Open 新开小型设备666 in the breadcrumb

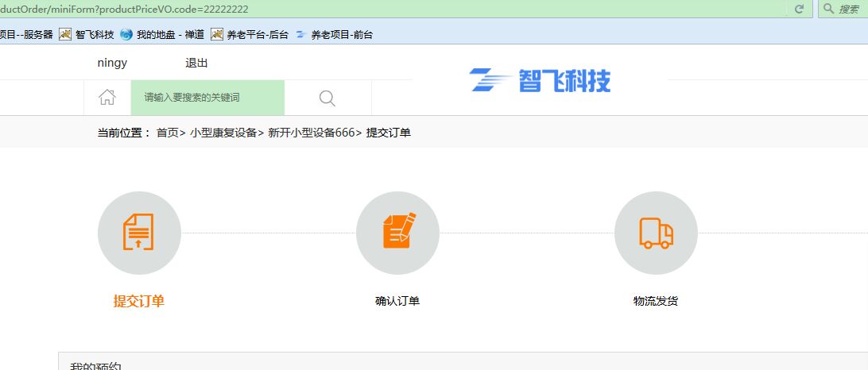point(311,133)
